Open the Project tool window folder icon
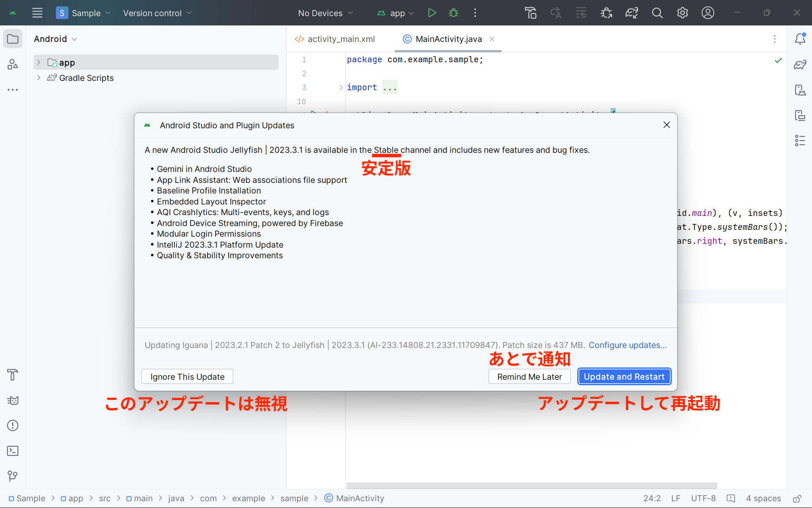812x508 pixels. pos(13,39)
